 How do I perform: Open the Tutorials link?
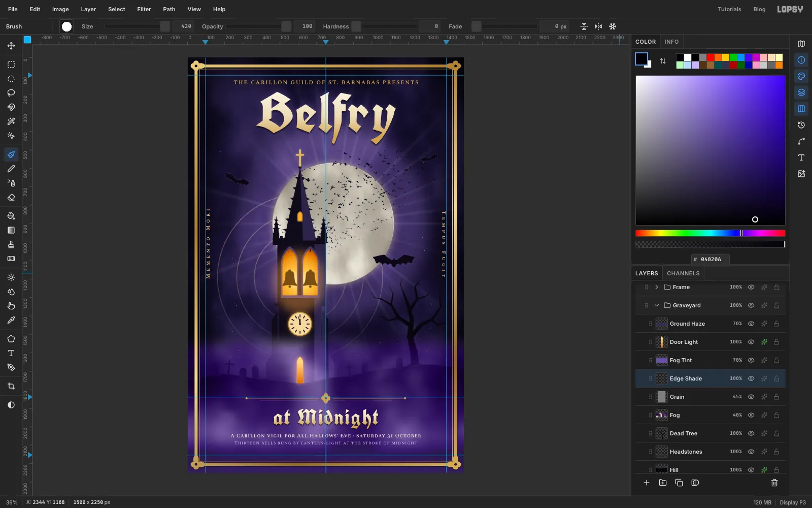[x=729, y=9]
